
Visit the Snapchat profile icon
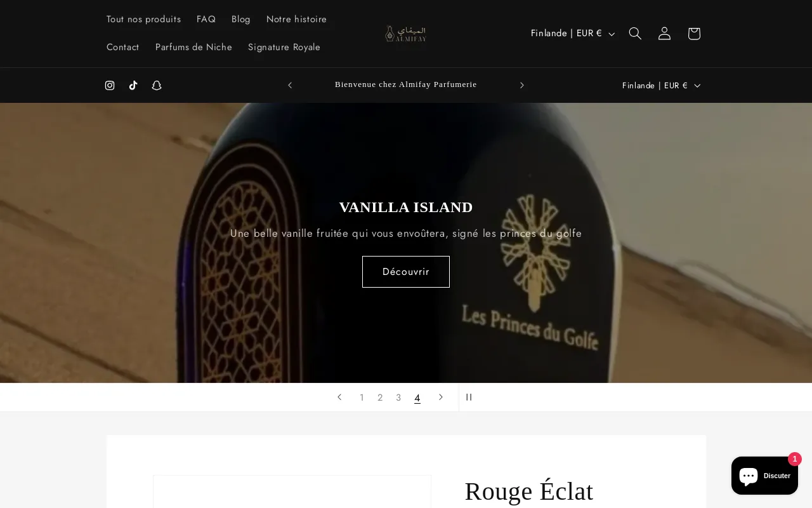point(157,85)
